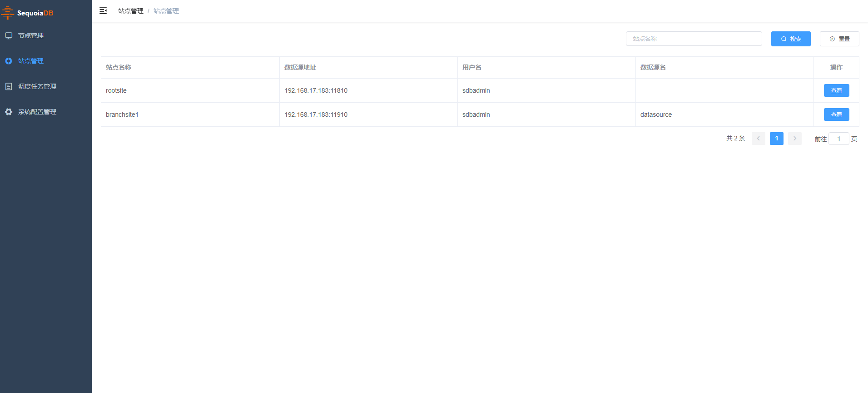The image size is (868, 393).
Task: Click the monitor icon for 节点管理
Action: coord(9,35)
